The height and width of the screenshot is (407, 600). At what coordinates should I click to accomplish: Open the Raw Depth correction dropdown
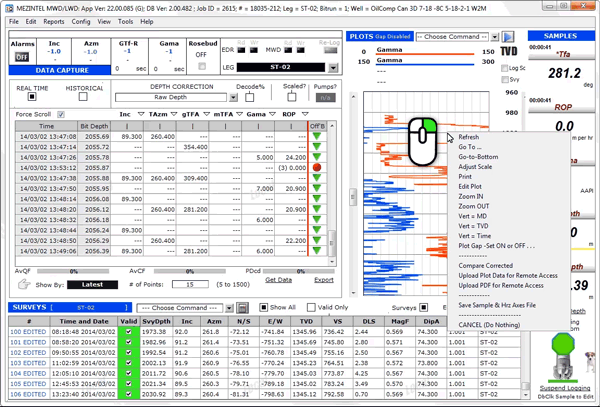(x=233, y=98)
